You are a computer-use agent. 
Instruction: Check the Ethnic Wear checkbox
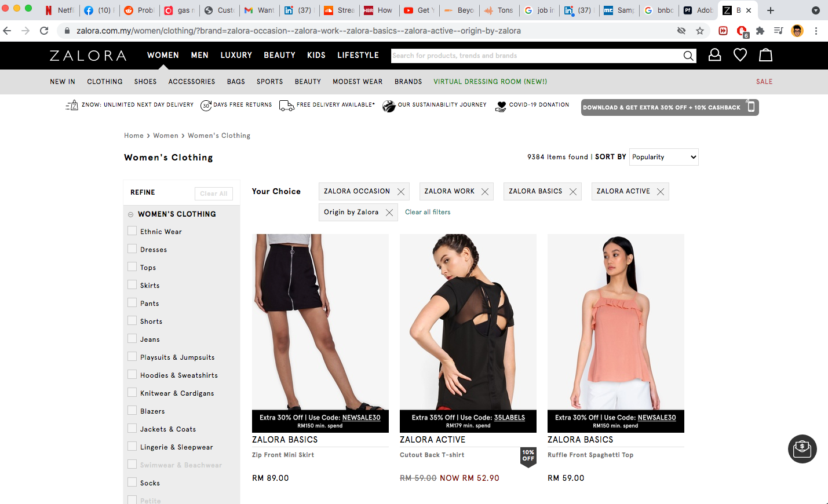click(x=132, y=231)
